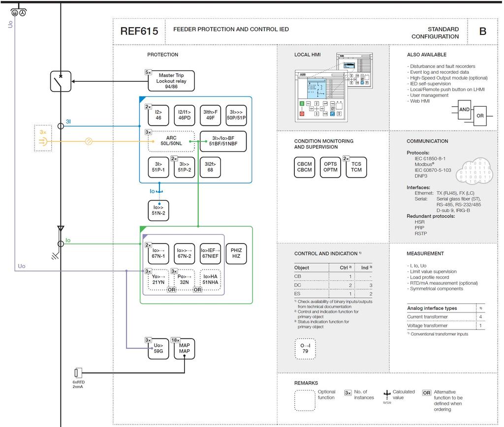Screen dimensions: 504x427
Task: Click the O→I 79 autoreclose block
Action: pos(305,349)
